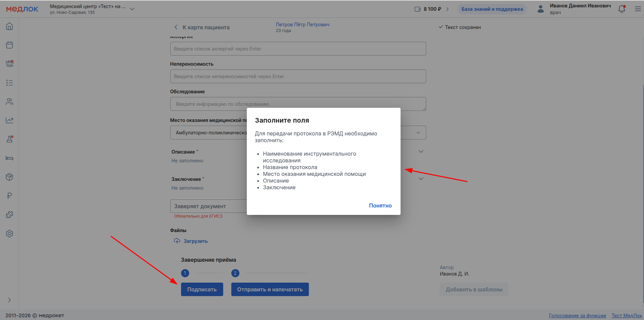Open the ruble finance sidebar icon
Viewport: 644px width, 320px height.
point(9,196)
